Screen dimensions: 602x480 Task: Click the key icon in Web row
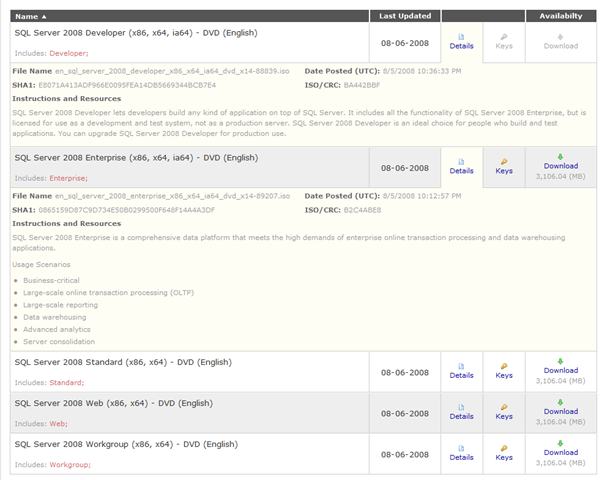504,407
